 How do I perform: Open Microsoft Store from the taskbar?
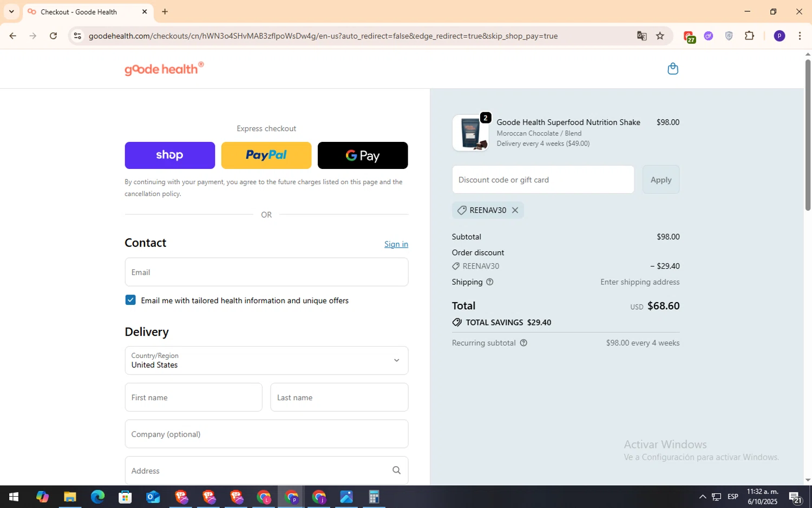(125, 497)
